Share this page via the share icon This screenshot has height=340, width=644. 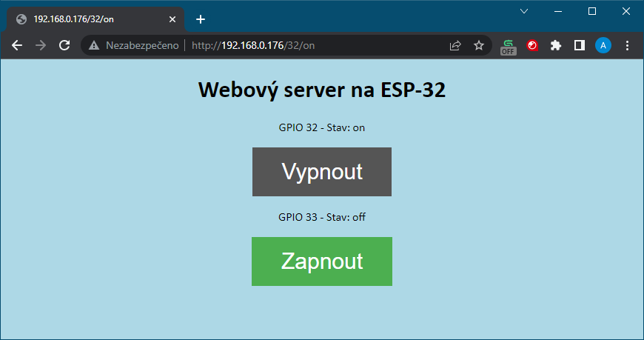coord(455,45)
